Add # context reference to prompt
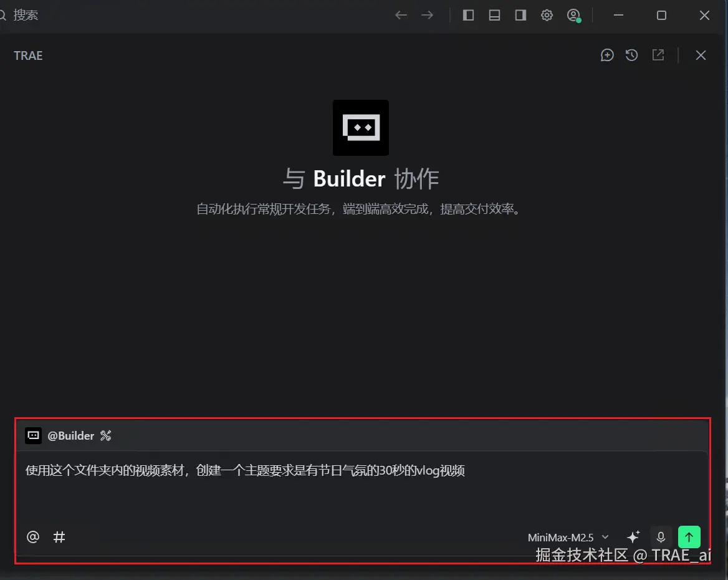 pos(59,537)
